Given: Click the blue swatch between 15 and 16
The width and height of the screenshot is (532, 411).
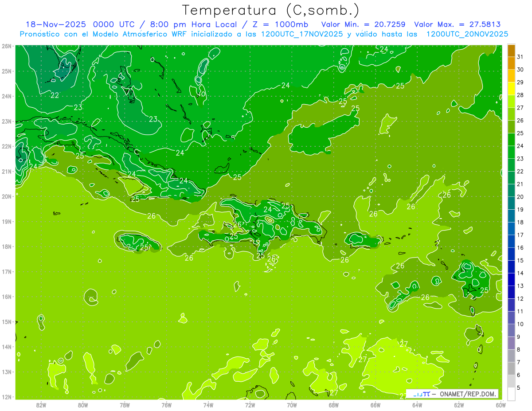Looking at the screenshot, I should (x=512, y=254).
